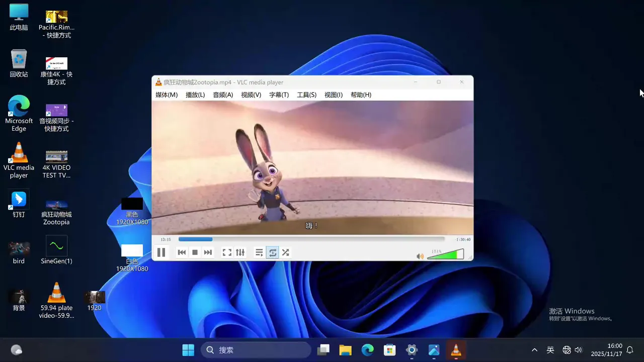This screenshot has width=644, height=362.
Task: Skip to next media in VLC
Action: pos(208,252)
